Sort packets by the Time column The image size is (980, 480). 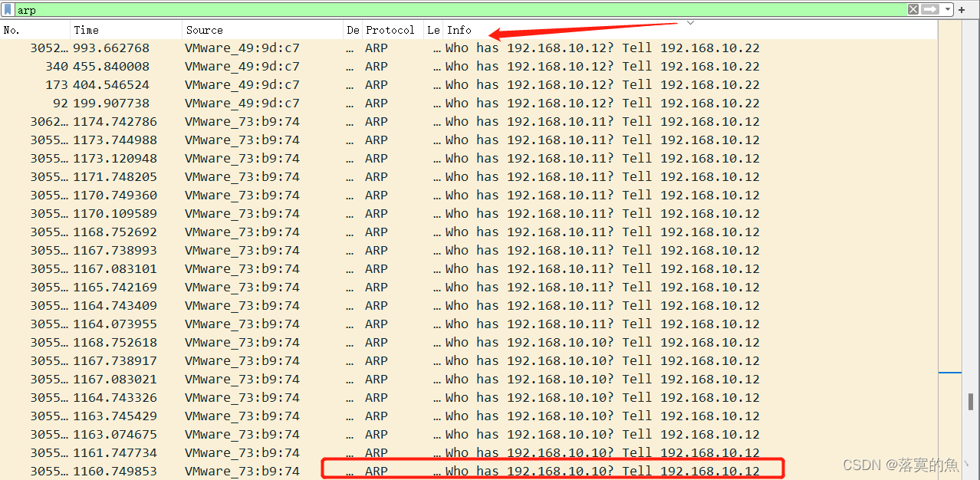[x=127, y=30]
